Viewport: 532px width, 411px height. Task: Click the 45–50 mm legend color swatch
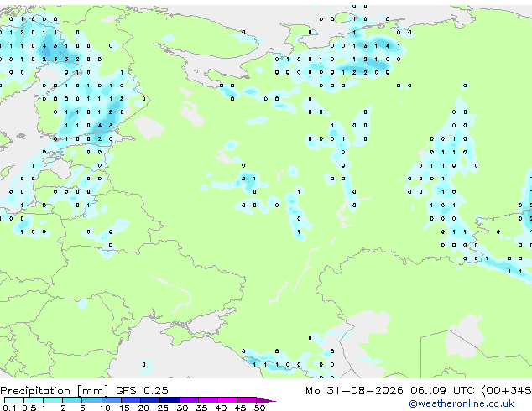tap(247, 400)
